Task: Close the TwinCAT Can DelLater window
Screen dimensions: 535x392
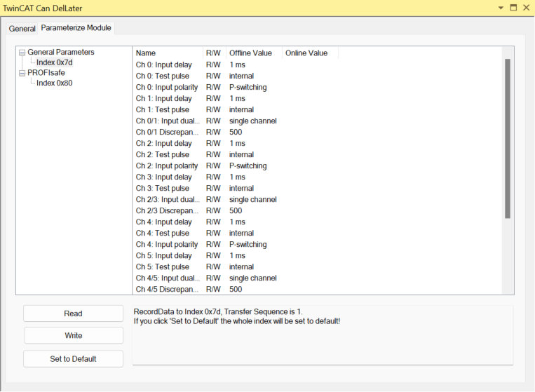Action: pyautogui.click(x=526, y=8)
